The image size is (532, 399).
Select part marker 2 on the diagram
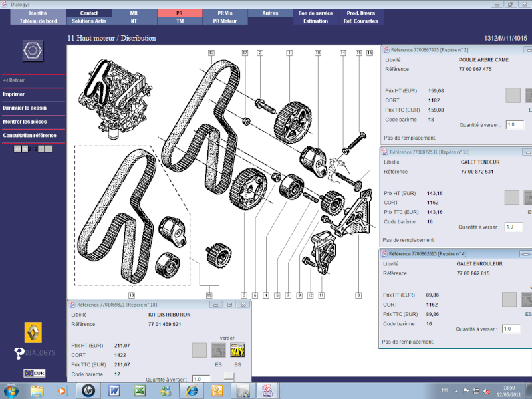pos(260,53)
